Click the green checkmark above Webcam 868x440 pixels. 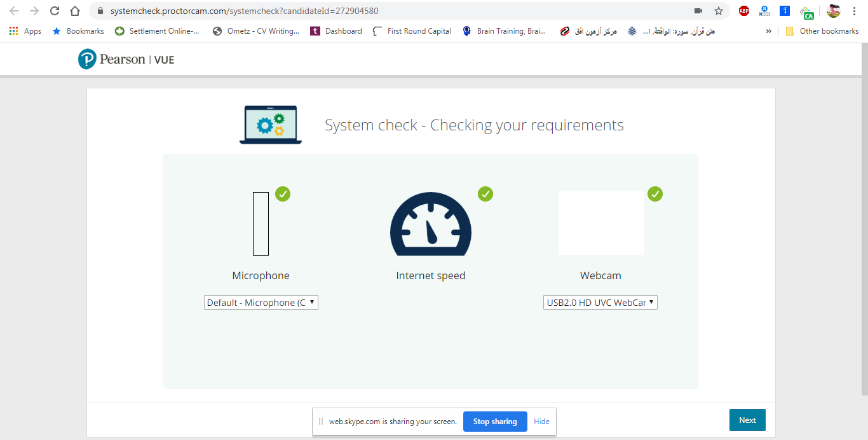(655, 194)
